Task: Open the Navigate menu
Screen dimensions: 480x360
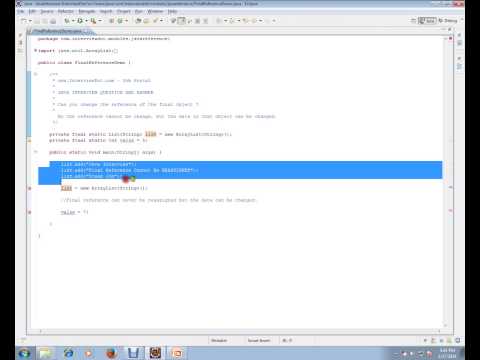Action: 87,11
